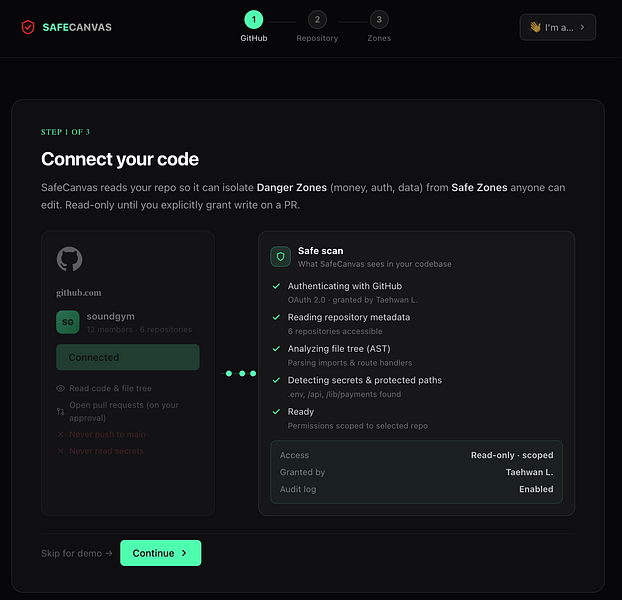Click the "STEP 1 OF 3" label
This screenshot has width=622, height=600.
tap(65, 132)
